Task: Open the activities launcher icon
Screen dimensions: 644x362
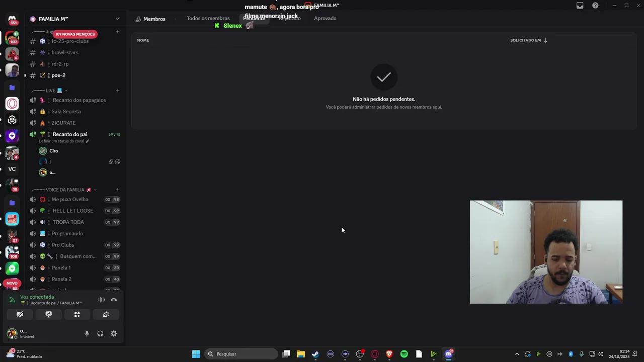Action: [x=77, y=314]
